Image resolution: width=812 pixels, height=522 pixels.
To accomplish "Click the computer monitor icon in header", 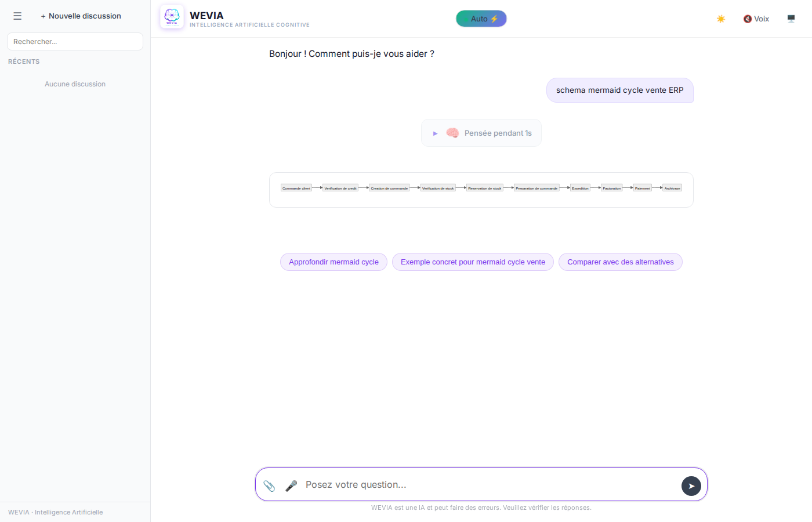I will (791, 19).
